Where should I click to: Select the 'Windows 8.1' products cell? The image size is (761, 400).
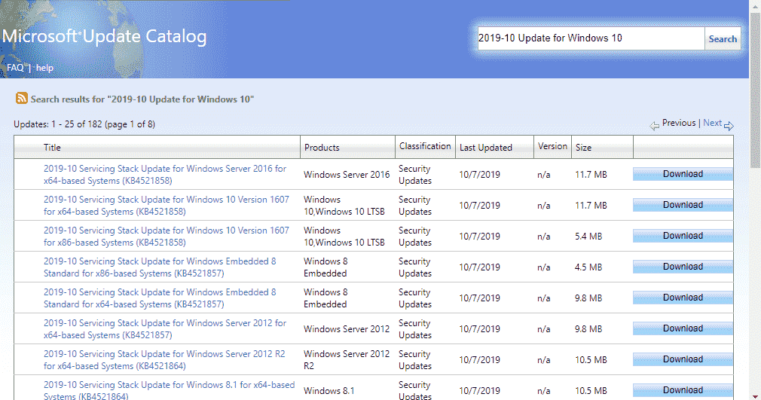(x=329, y=391)
